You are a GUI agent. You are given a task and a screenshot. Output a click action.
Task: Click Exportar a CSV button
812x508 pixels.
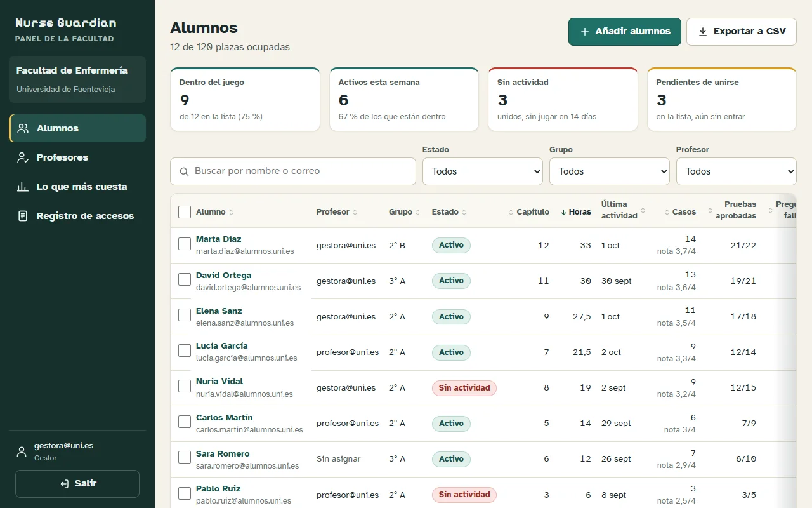pyautogui.click(x=742, y=32)
